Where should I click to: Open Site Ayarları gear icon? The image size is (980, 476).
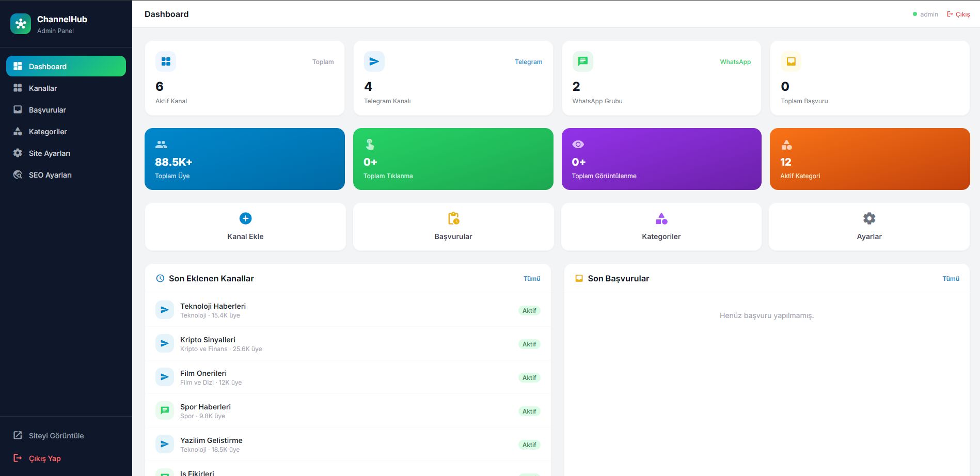(x=18, y=153)
